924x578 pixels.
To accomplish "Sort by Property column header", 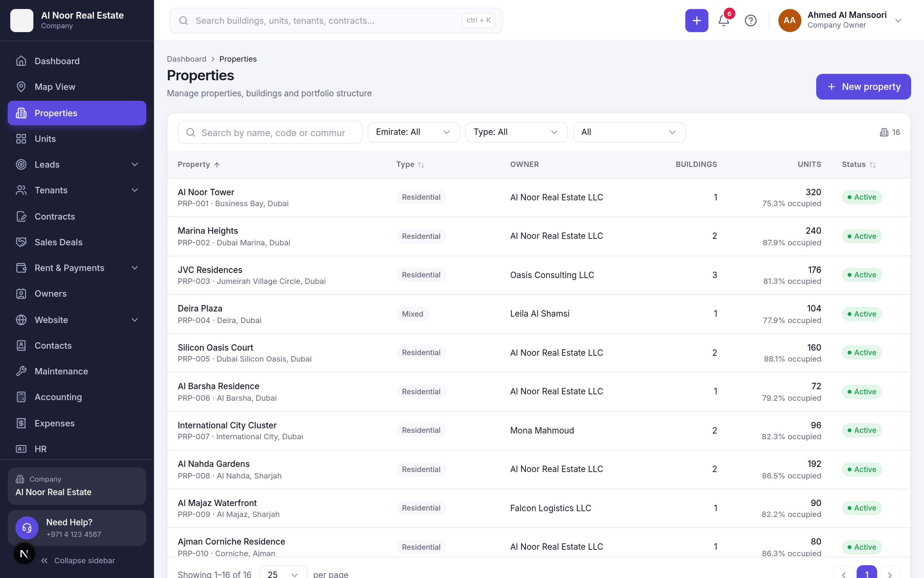I will 199,164.
